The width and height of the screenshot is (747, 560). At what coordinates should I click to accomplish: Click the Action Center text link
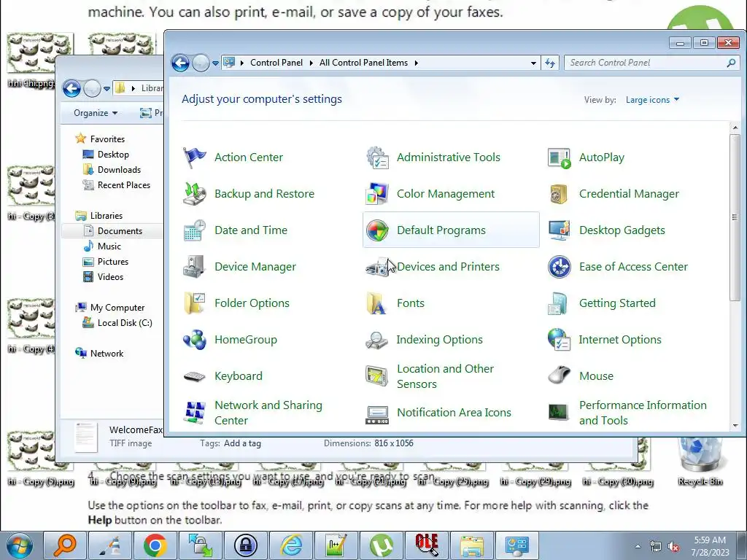(249, 157)
